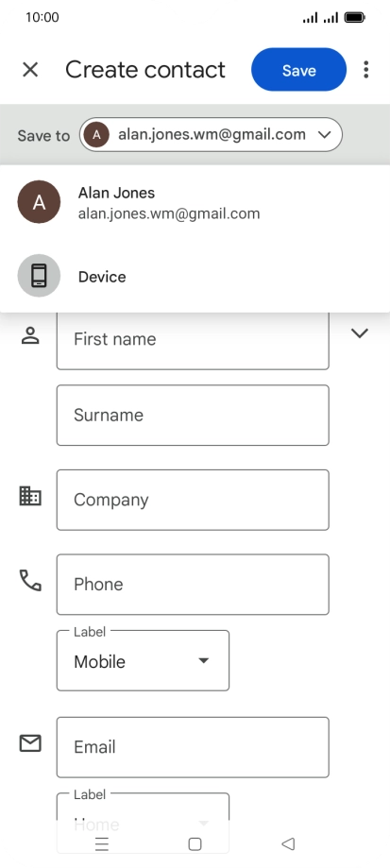
Task: Tap the email envelope icon
Action: click(x=30, y=743)
